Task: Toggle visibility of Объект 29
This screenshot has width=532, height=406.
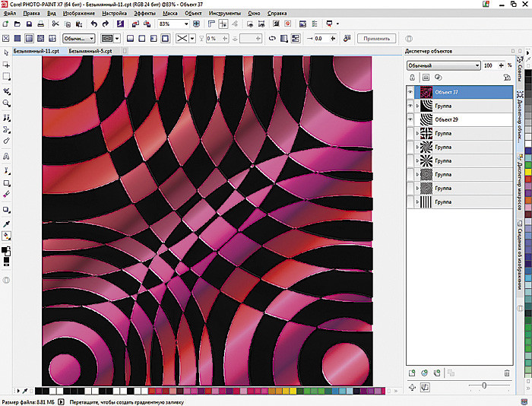Action: [x=411, y=120]
